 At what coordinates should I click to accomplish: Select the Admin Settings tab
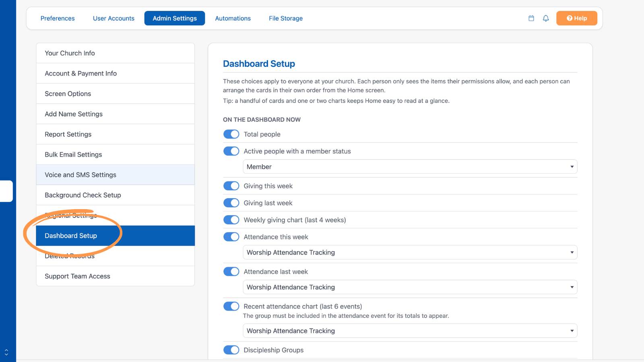pos(175,18)
